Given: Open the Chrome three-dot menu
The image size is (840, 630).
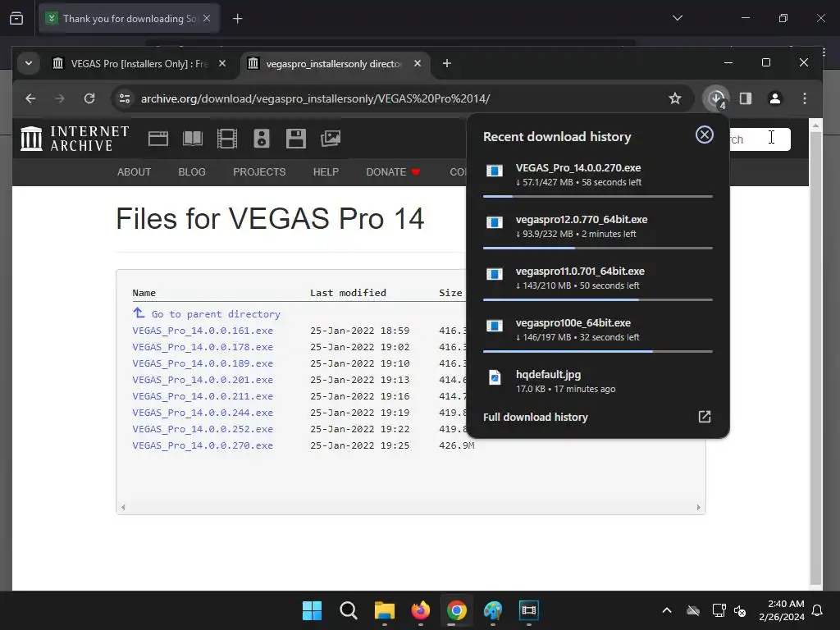Looking at the screenshot, I should pos(805,98).
